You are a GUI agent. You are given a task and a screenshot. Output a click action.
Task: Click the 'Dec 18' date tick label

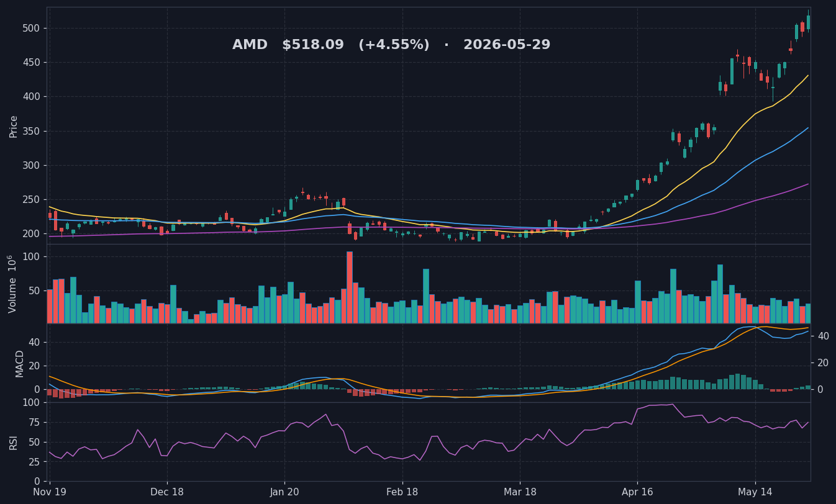click(x=167, y=492)
